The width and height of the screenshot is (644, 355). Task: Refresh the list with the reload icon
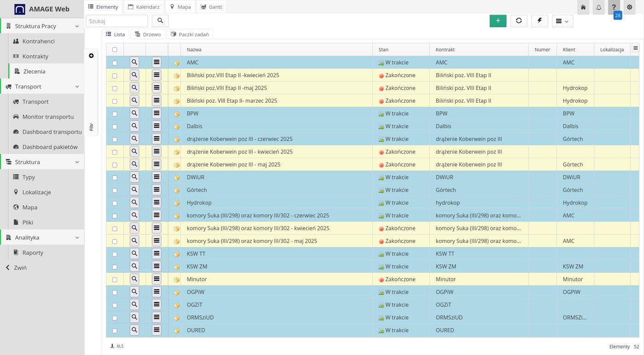coord(519,21)
